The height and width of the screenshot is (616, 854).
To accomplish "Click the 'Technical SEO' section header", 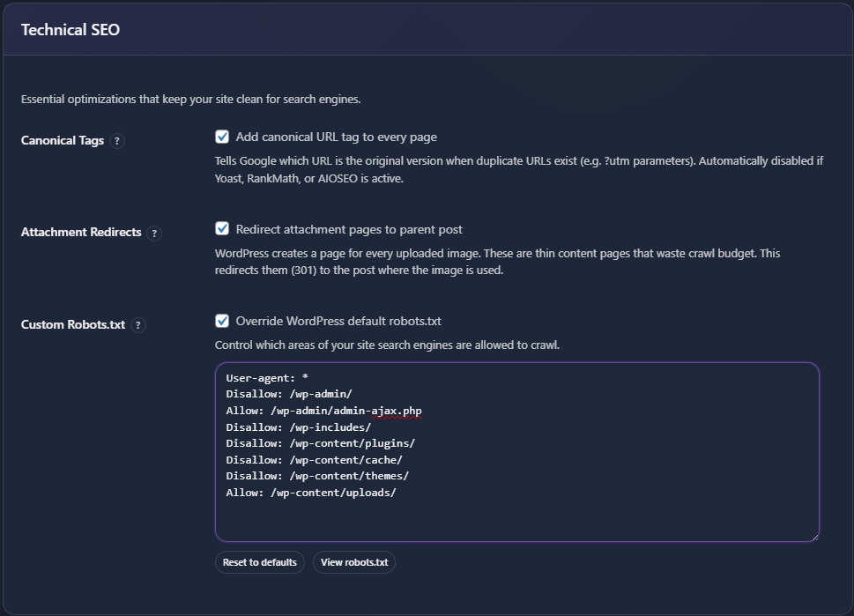I will point(71,29).
